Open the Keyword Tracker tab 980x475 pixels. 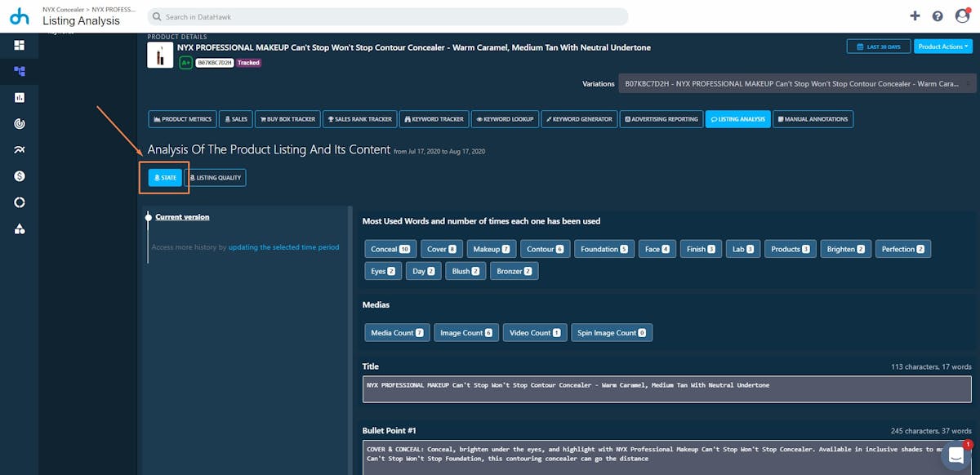click(434, 119)
